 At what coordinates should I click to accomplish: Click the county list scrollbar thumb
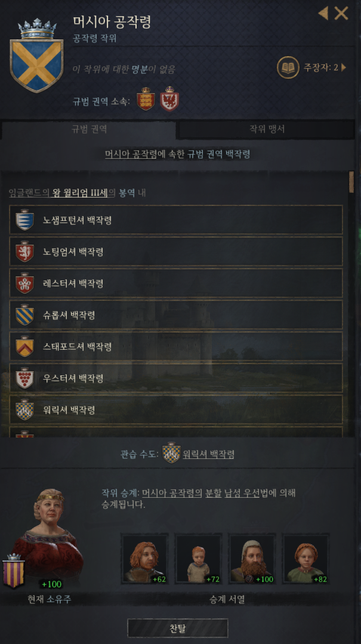[x=351, y=183]
